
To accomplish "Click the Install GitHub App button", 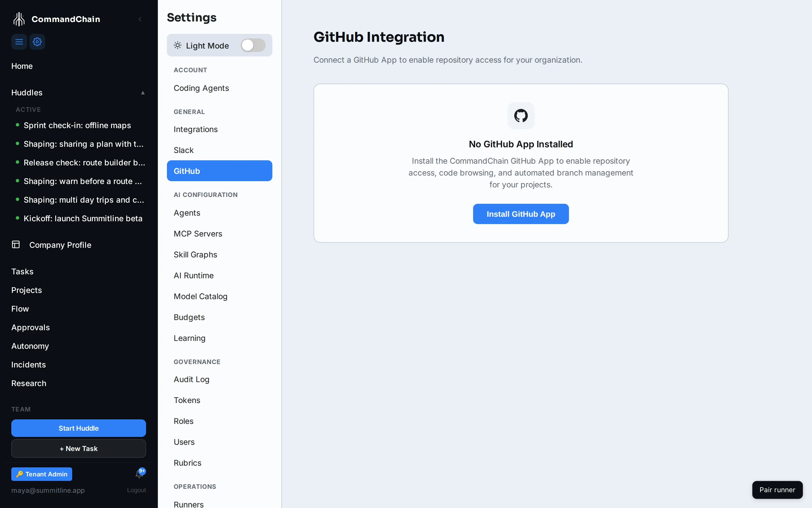I will 521,214.
